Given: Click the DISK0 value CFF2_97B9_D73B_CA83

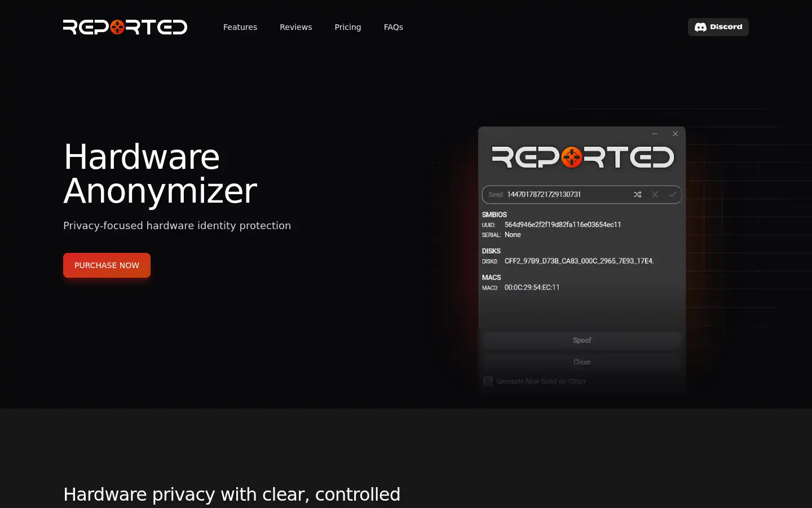Looking at the screenshot, I should click(x=579, y=261).
